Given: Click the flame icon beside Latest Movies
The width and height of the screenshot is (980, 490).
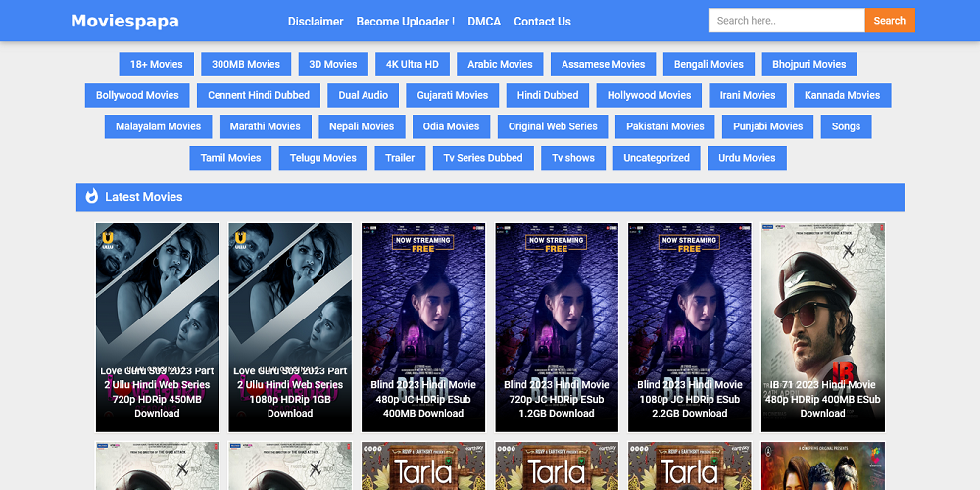Looking at the screenshot, I should click(x=92, y=196).
